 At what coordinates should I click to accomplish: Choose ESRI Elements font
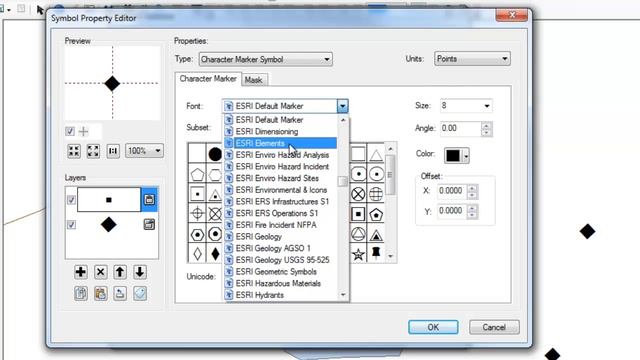tap(280, 143)
